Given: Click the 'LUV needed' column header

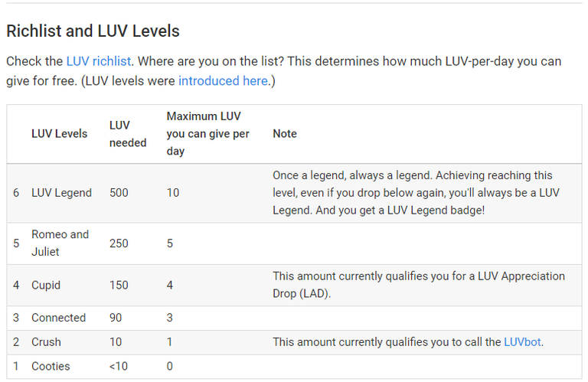Looking at the screenshot, I should (127, 134).
